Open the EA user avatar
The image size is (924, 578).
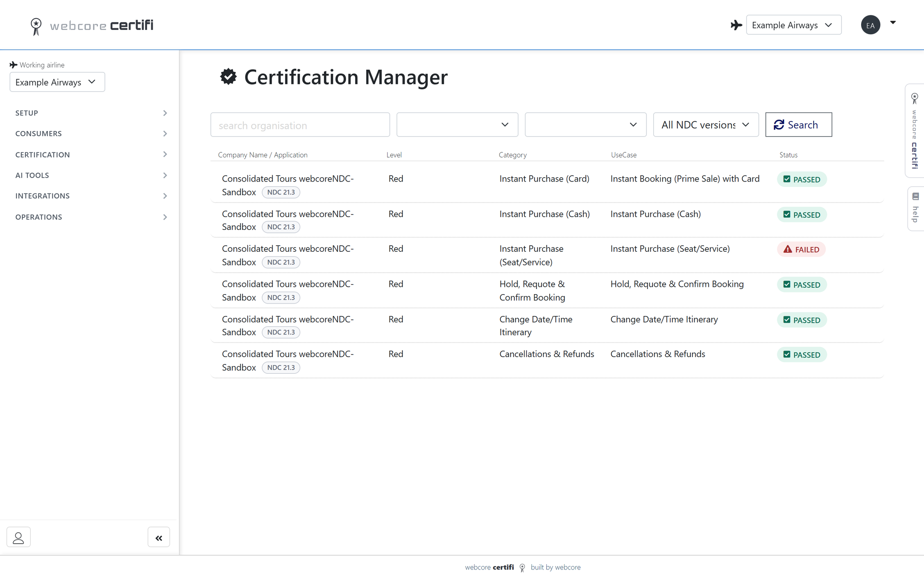[x=871, y=25]
